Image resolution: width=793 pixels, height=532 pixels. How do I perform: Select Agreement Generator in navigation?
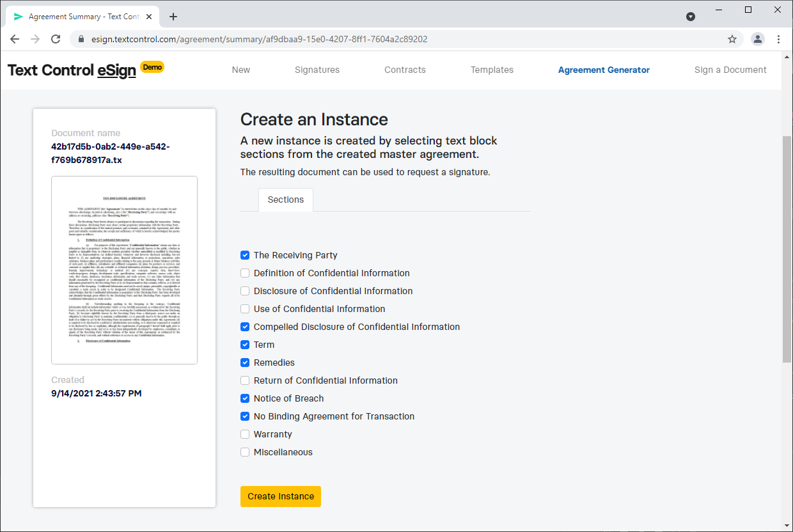(x=604, y=70)
